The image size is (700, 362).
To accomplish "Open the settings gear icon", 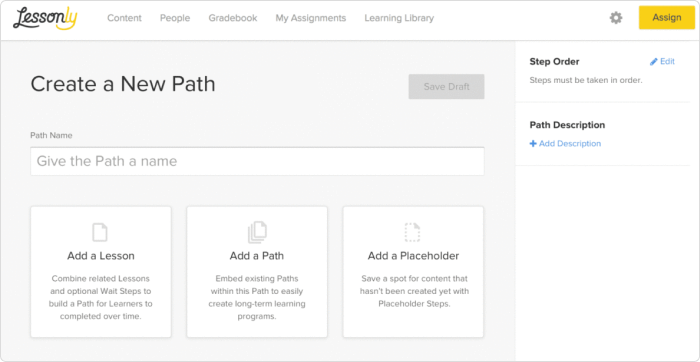I will coord(616,18).
